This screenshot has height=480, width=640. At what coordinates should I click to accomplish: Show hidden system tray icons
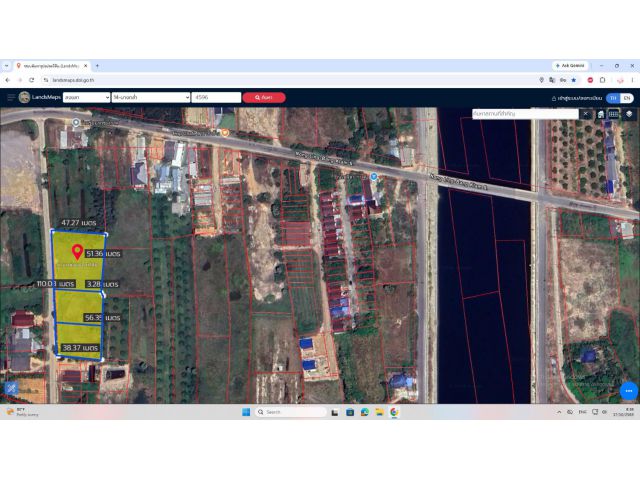[x=559, y=412]
